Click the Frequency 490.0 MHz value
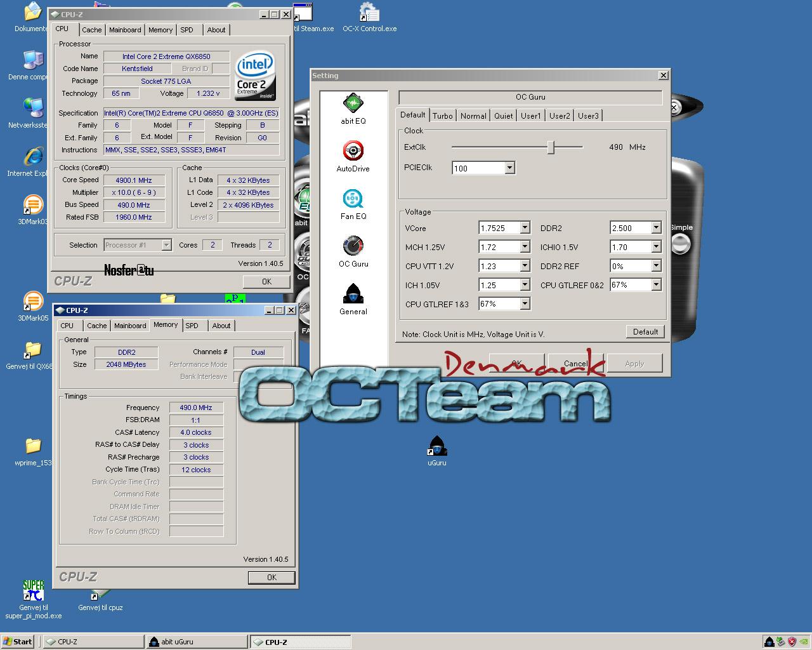Screen dimensions: 812x650 (x=196, y=408)
